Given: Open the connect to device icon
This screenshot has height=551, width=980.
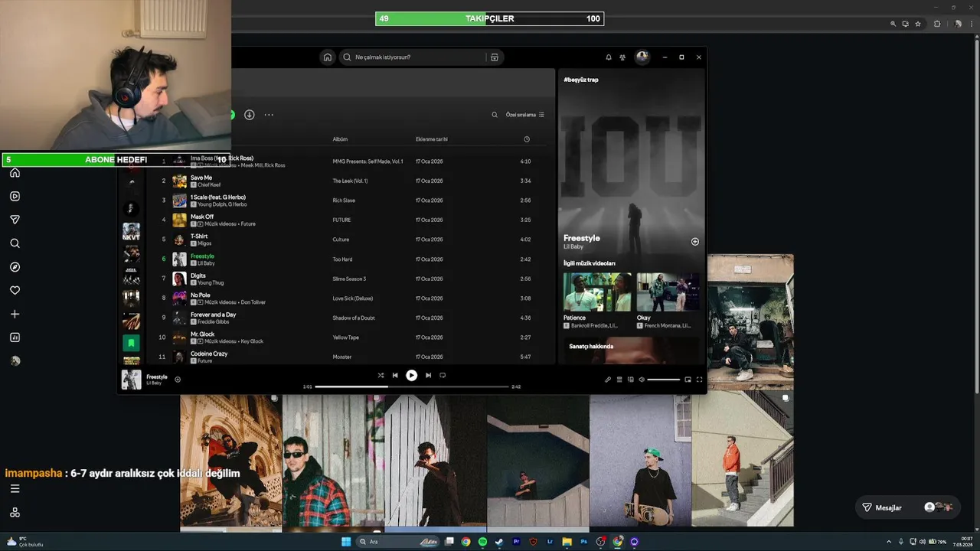Looking at the screenshot, I should coord(631,380).
